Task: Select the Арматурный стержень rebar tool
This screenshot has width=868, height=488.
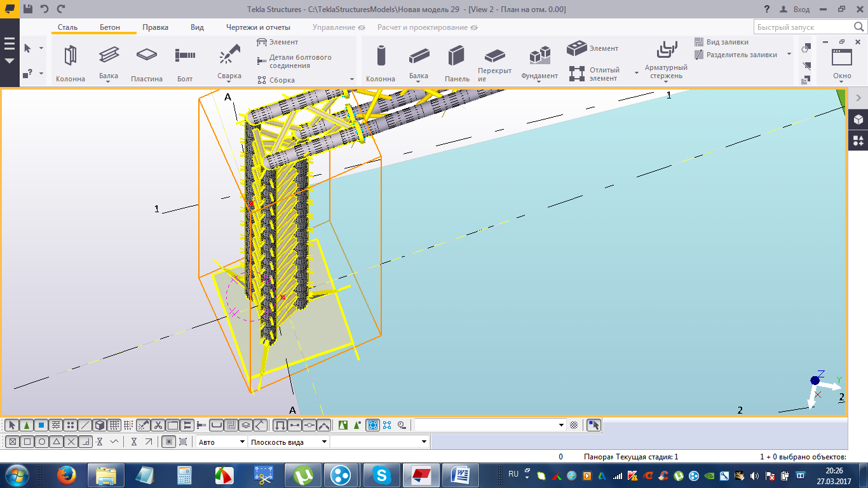Action: pos(666,51)
